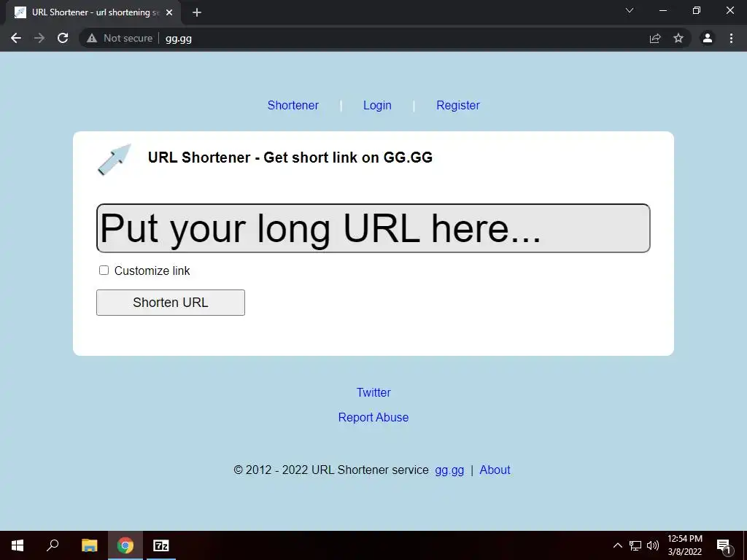The image size is (747, 560).
Task: Open the volume tray icon
Action: [x=653, y=545]
